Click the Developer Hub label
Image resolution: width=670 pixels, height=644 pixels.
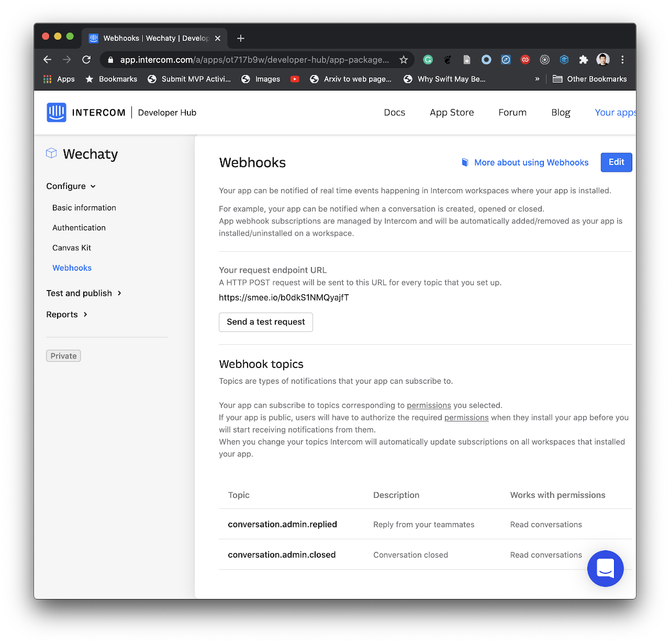167,113
